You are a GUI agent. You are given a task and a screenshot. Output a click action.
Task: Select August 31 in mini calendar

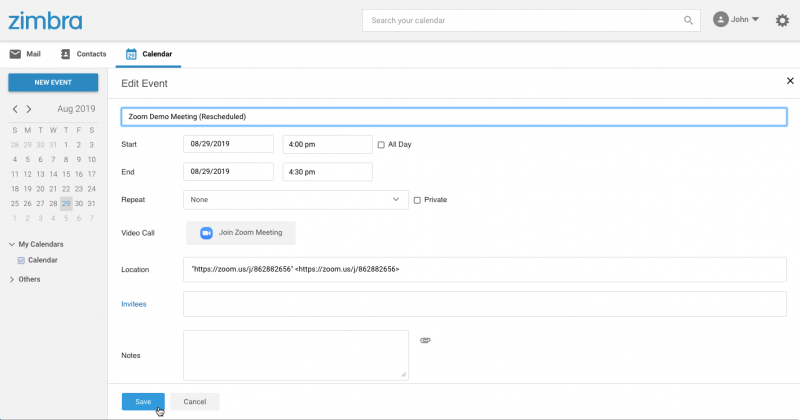91,204
